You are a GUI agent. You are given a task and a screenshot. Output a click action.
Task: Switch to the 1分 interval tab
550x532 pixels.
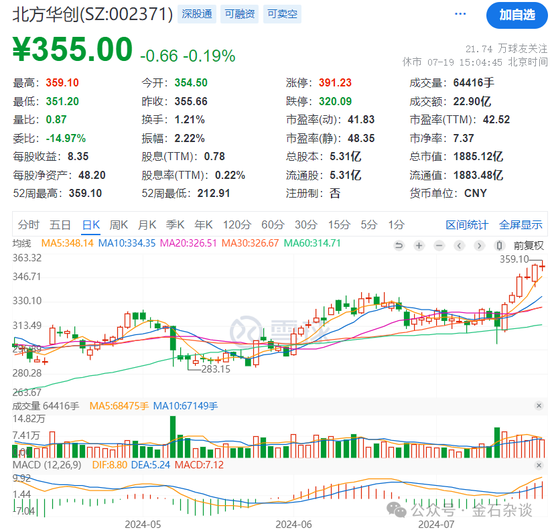tap(396, 224)
